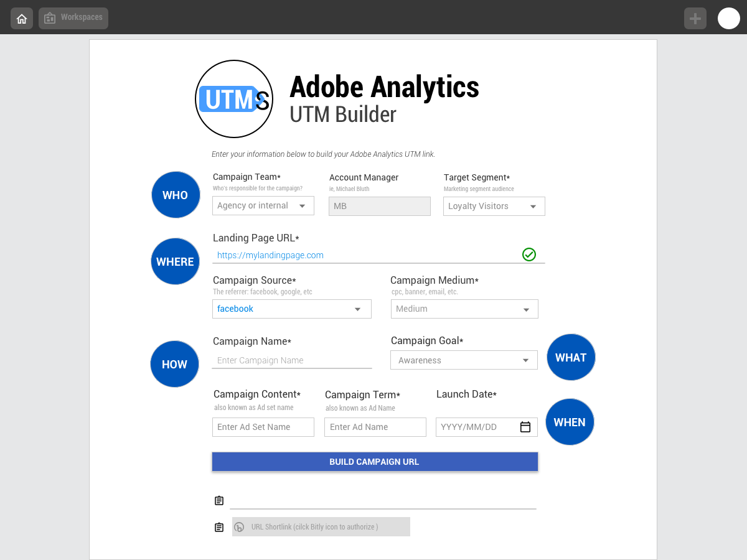Click "ie, Michael Bluth" hint text
This screenshot has height=560, width=747.
click(349, 189)
